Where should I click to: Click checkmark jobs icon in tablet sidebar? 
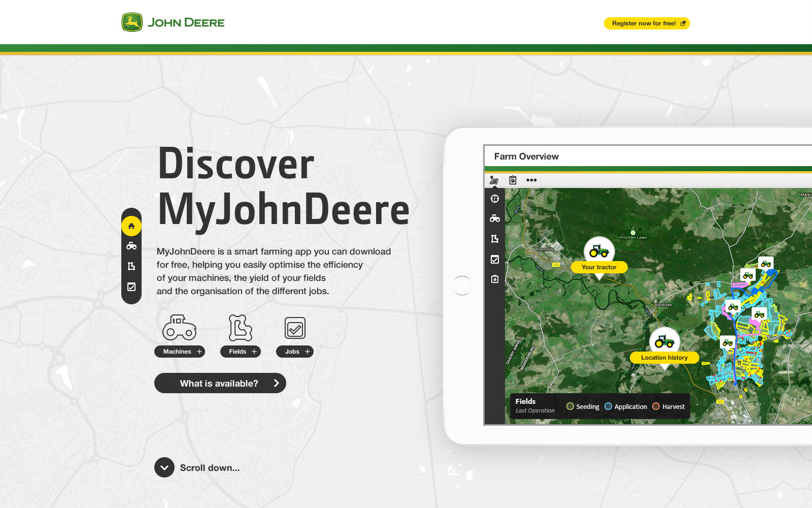(x=495, y=260)
